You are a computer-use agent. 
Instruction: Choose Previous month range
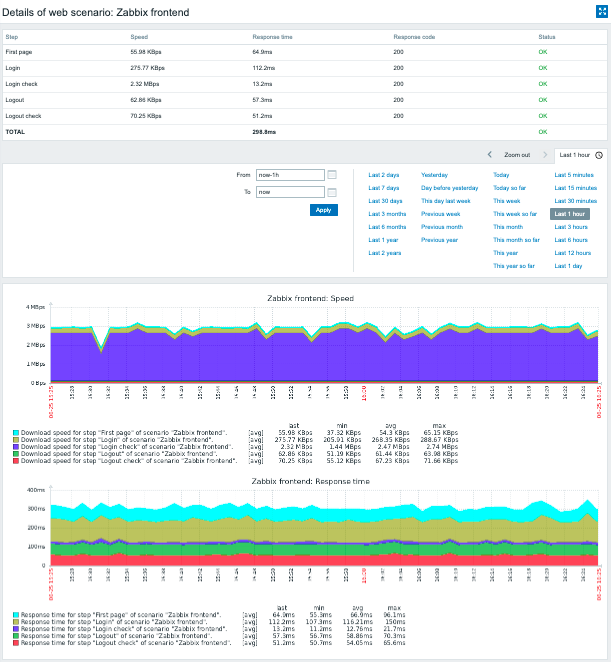click(x=442, y=227)
